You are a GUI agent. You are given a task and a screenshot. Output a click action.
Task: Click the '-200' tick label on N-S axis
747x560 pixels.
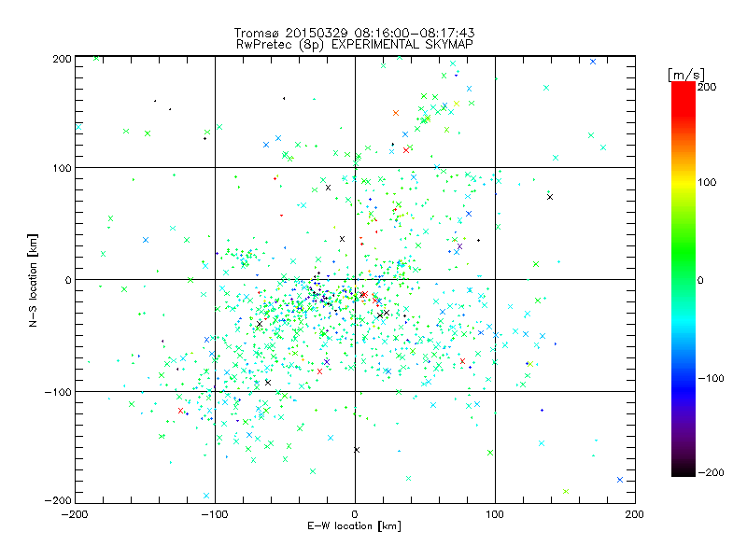(x=58, y=500)
